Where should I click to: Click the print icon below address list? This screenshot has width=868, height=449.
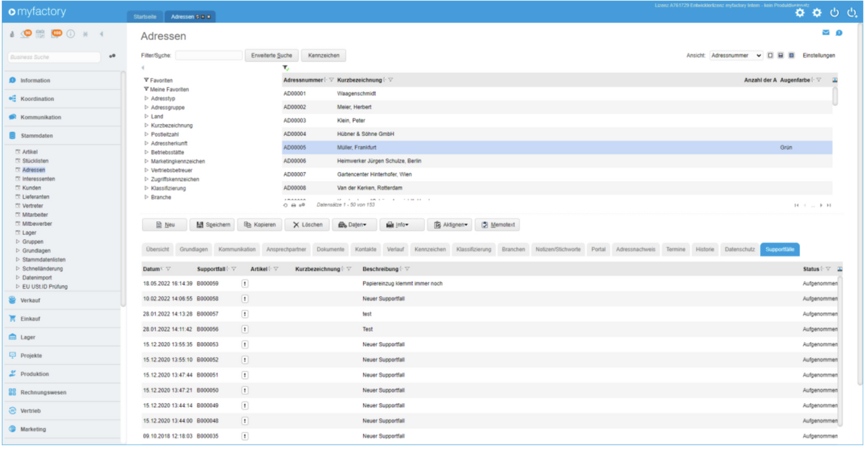pyautogui.click(x=293, y=205)
